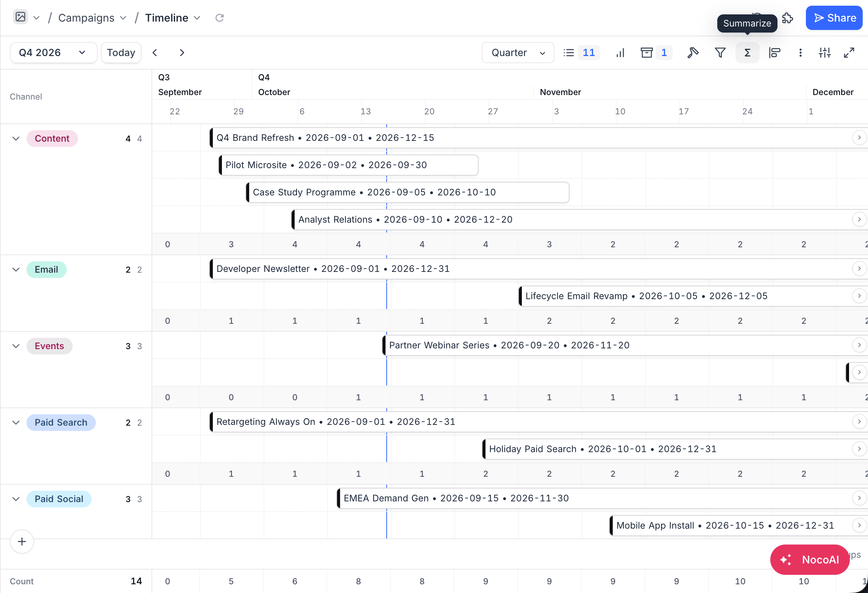Viewport: 868px width, 593px height.
Task: Click the October month header
Action: (x=274, y=92)
